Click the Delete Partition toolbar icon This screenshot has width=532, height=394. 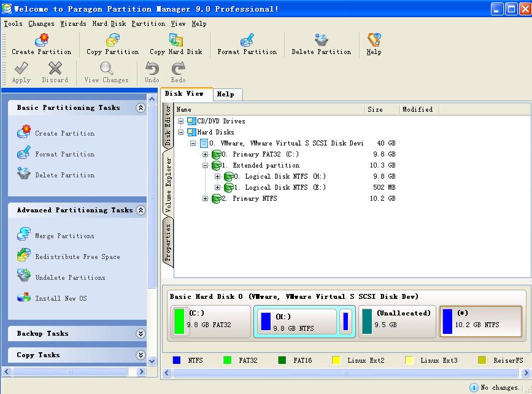point(322,40)
